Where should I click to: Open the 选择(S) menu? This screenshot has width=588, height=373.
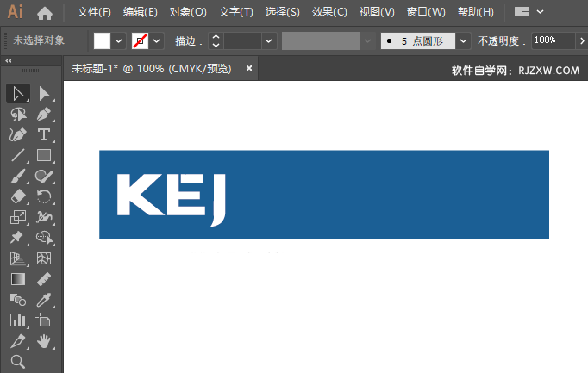[283, 12]
